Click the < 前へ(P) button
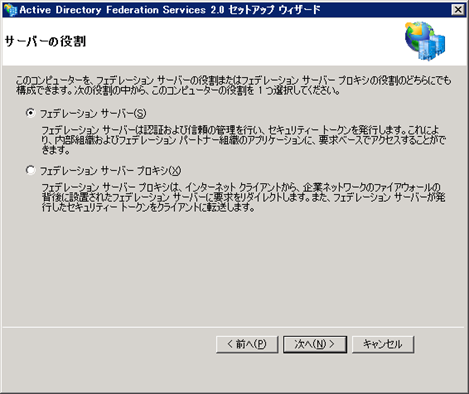Screen dimensions: 469x394 coord(247,344)
